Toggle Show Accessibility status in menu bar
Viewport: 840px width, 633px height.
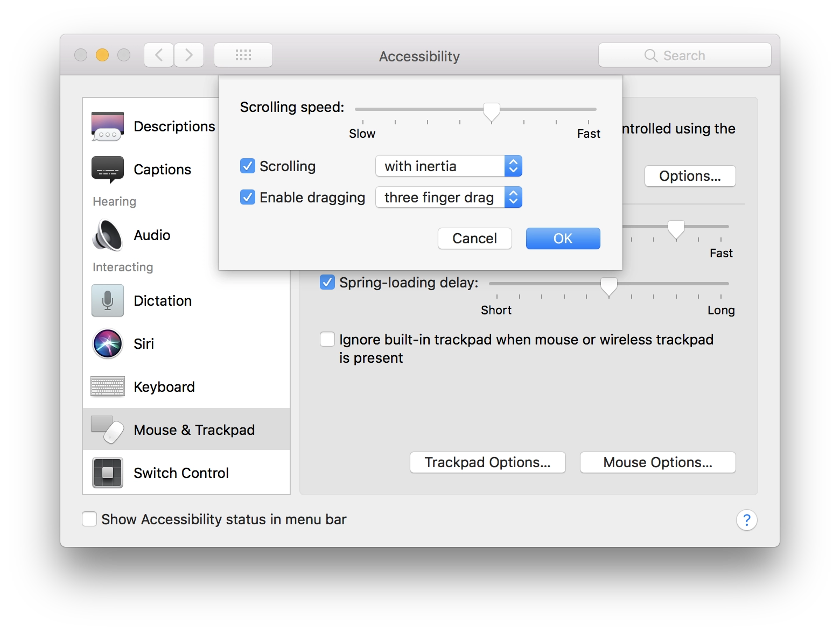point(89,519)
